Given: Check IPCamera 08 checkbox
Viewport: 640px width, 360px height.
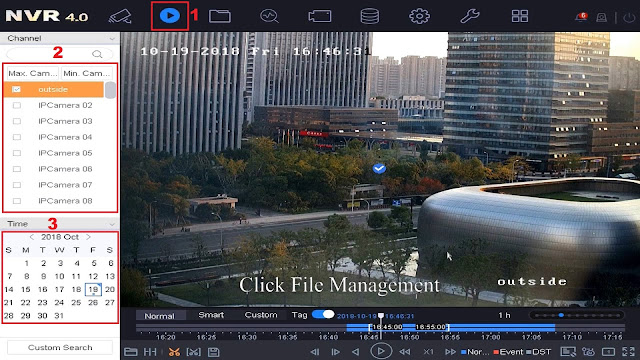Looking at the screenshot, I should (x=17, y=201).
